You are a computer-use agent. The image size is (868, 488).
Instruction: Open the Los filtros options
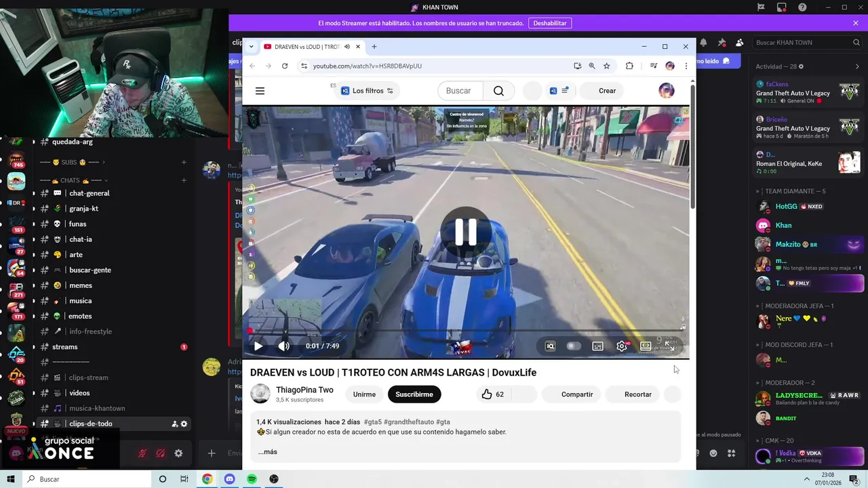click(367, 91)
